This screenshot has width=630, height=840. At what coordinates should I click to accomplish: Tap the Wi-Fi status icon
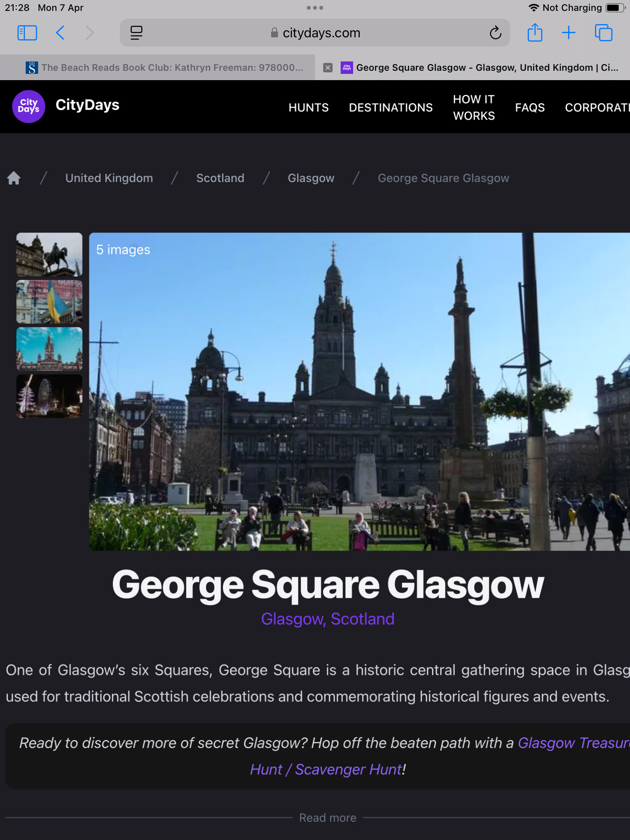point(534,8)
